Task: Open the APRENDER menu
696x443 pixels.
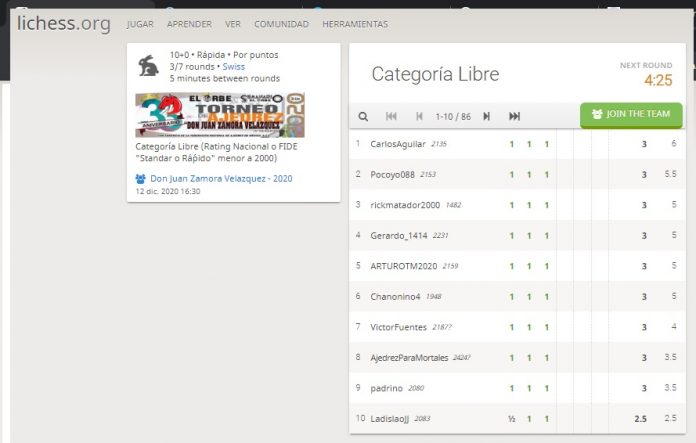Action: coord(189,24)
